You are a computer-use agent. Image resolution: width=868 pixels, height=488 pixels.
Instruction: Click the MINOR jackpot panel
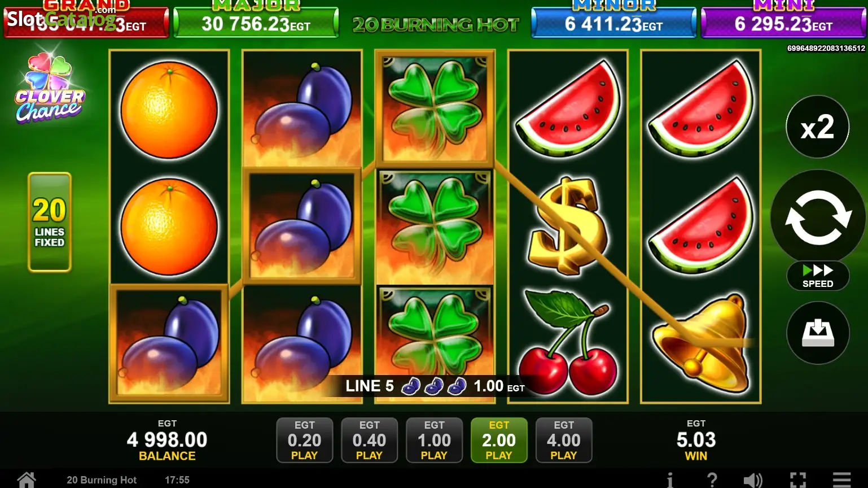[x=613, y=21]
